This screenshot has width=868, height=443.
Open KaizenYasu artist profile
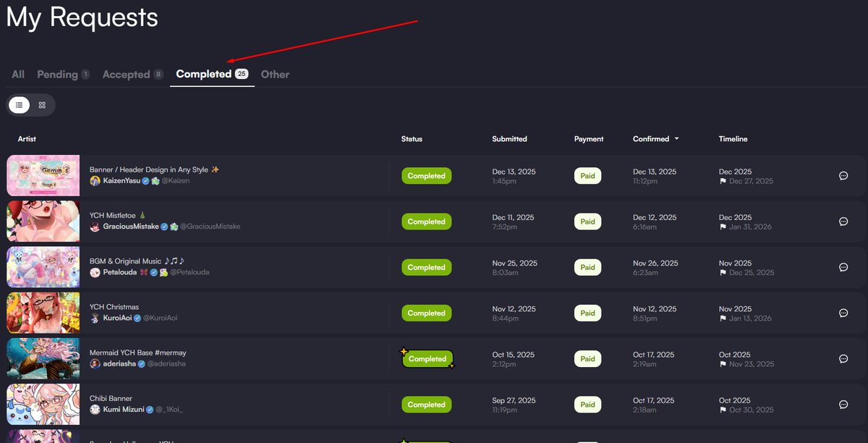point(122,180)
